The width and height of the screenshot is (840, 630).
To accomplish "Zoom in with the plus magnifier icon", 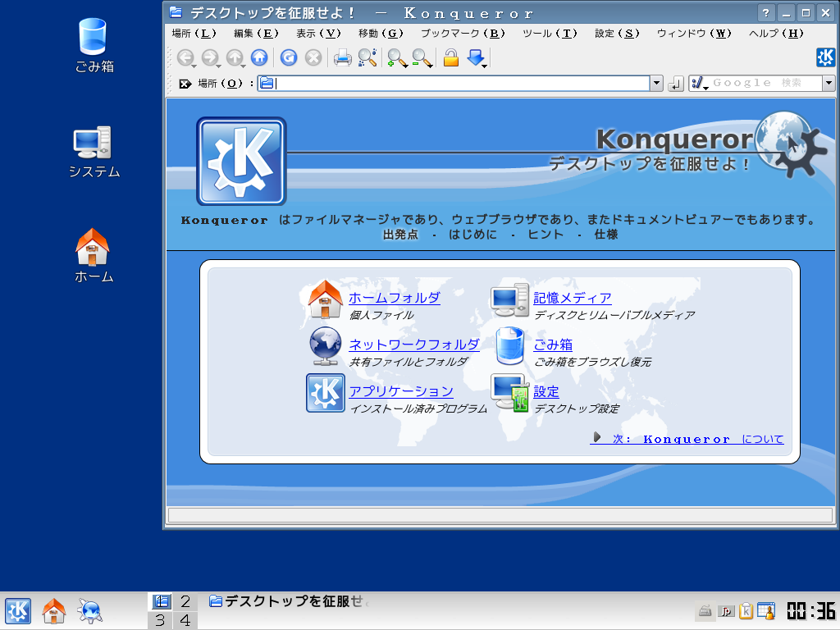I will 396,58.
